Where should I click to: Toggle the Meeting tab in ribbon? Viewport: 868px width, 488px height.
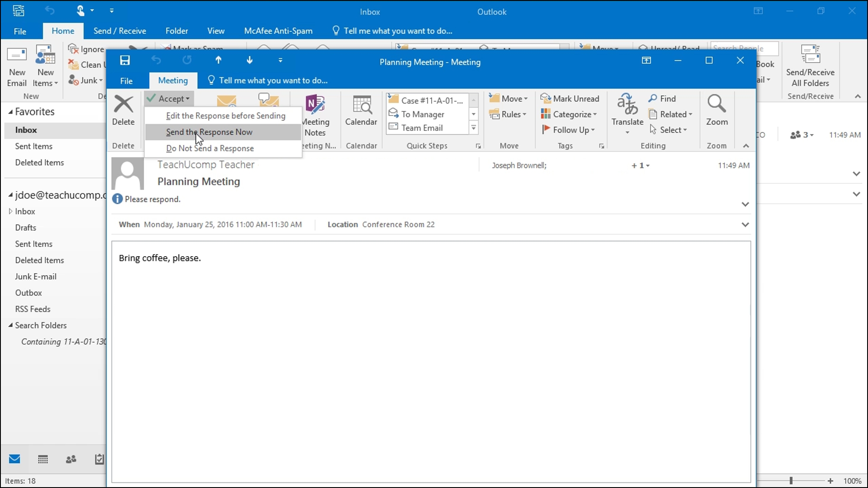pyautogui.click(x=172, y=80)
